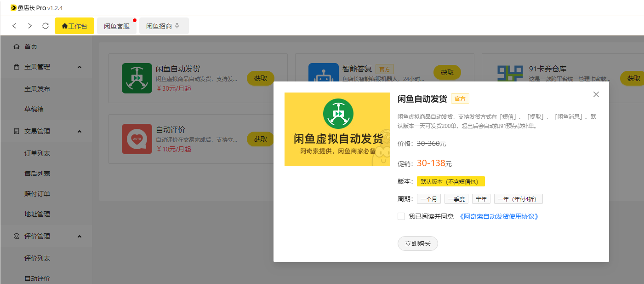Viewport: 644px width, 284px height.
Task: Switch to the 闲鱼招商 tab
Action: pos(164,26)
